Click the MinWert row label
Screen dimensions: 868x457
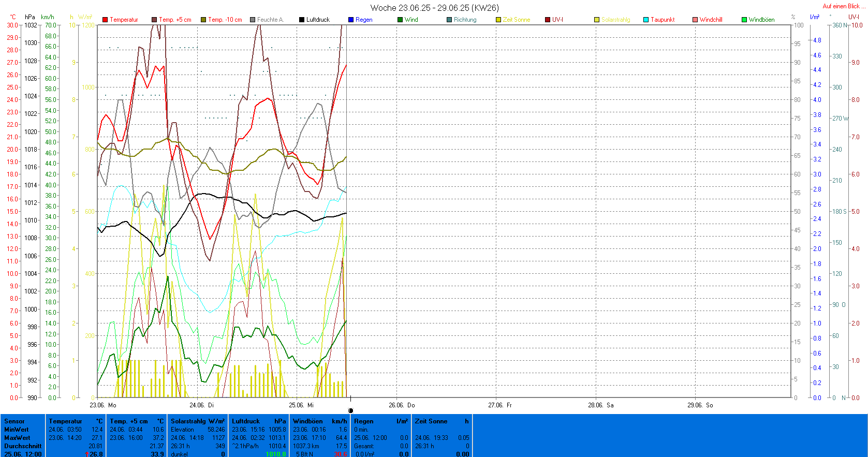pyautogui.click(x=17, y=430)
